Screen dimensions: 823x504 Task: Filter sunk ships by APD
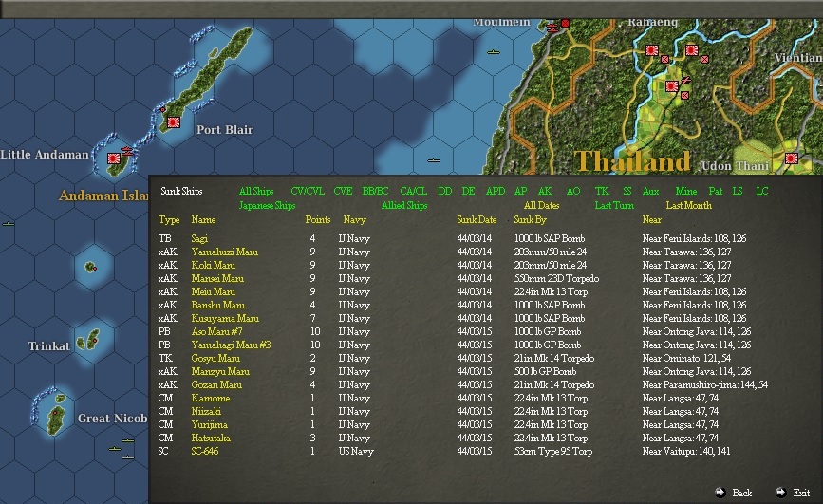[x=495, y=191]
